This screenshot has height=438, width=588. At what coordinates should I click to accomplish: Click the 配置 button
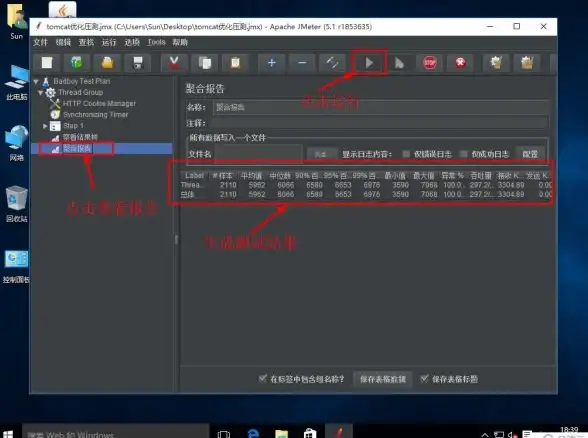coord(530,154)
